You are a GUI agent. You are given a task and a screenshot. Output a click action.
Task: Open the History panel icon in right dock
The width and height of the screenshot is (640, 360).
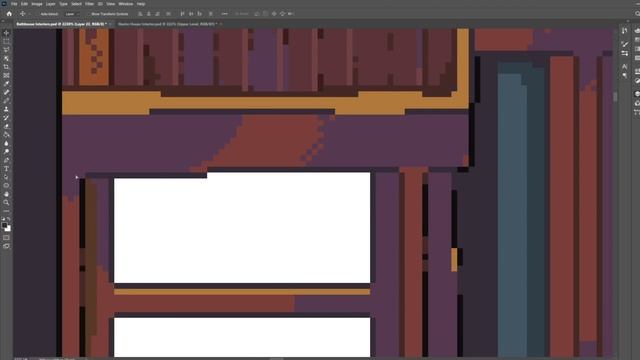coord(624,31)
